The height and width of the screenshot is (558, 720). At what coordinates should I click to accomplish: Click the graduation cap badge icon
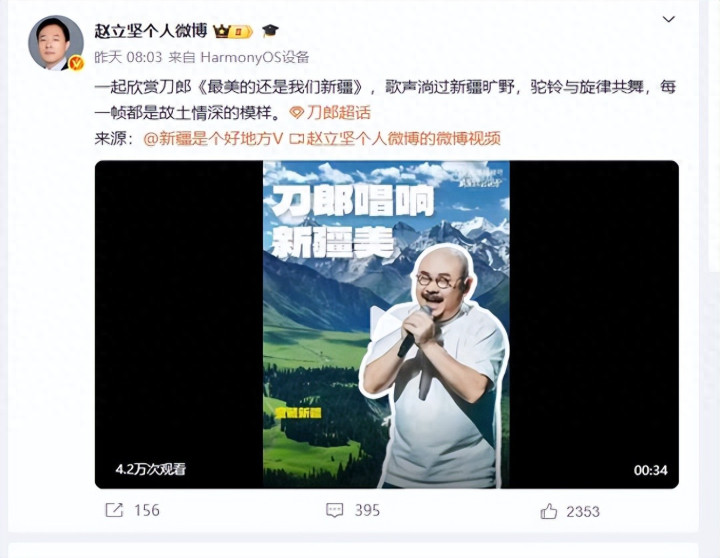pyautogui.click(x=270, y=31)
